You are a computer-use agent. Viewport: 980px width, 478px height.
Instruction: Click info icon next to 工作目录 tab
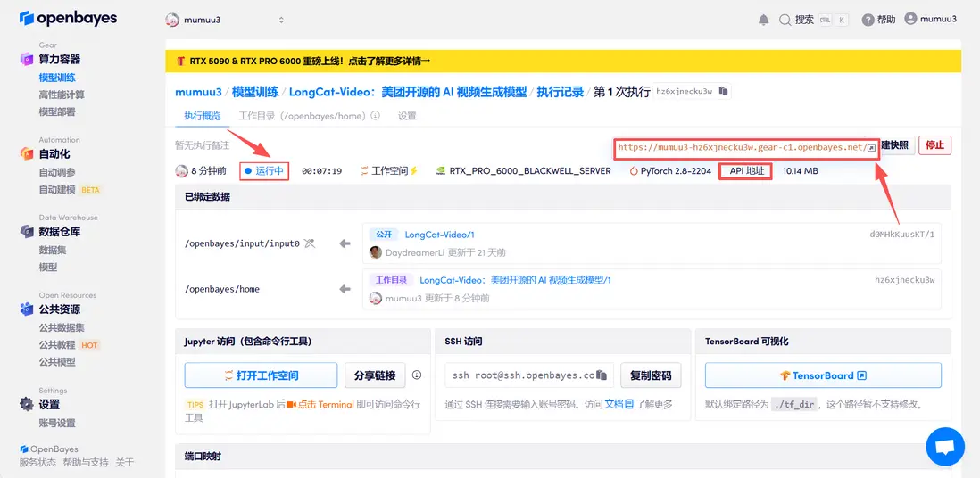click(x=376, y=116)
